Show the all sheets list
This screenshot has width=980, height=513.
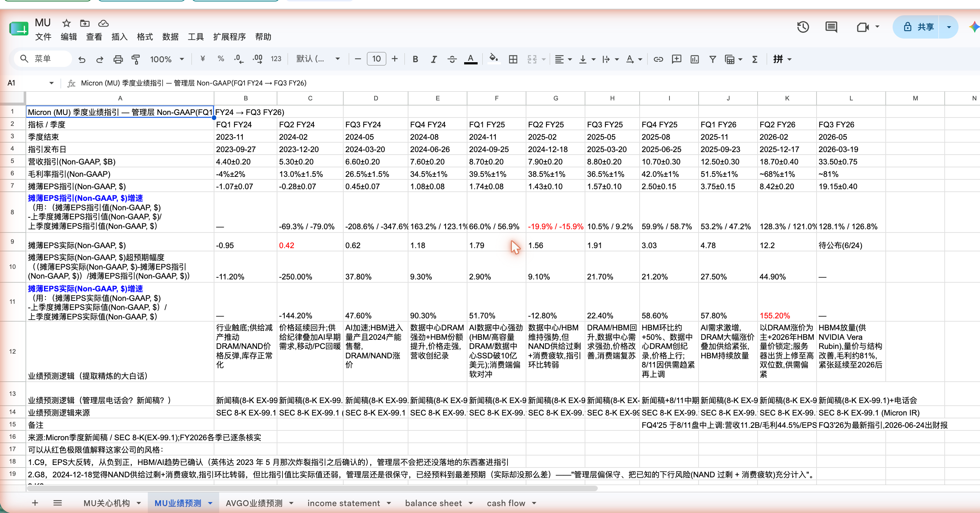[58, 503]
